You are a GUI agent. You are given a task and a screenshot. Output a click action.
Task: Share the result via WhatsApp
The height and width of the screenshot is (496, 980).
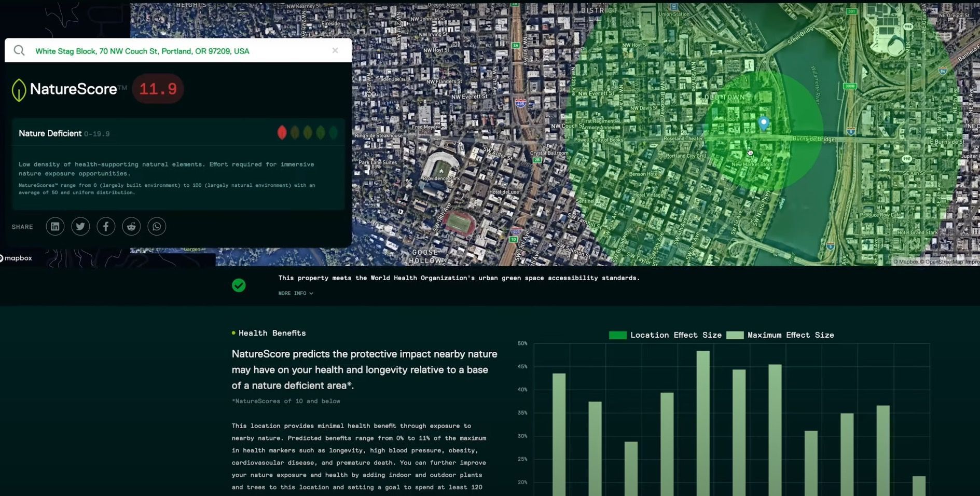click(157, 226)
